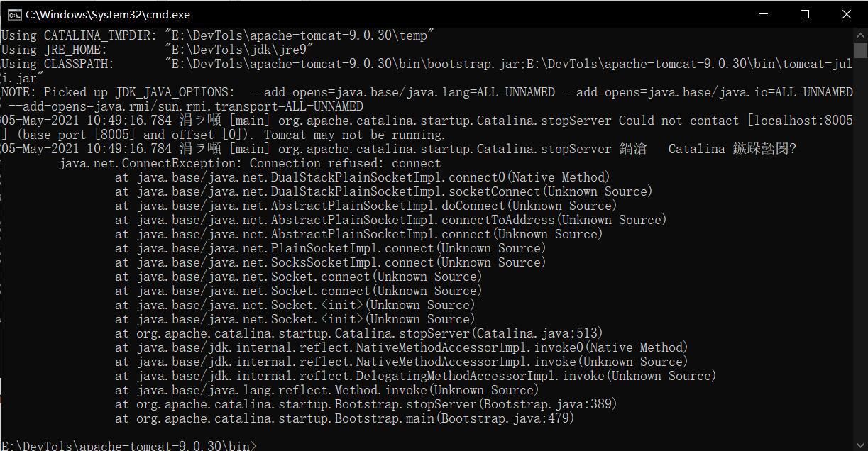This screenshot has height=451, width=868.
Task: Click the cmd.exe icon in title bar
Action: pyautogui.click(x=13, y=14)
